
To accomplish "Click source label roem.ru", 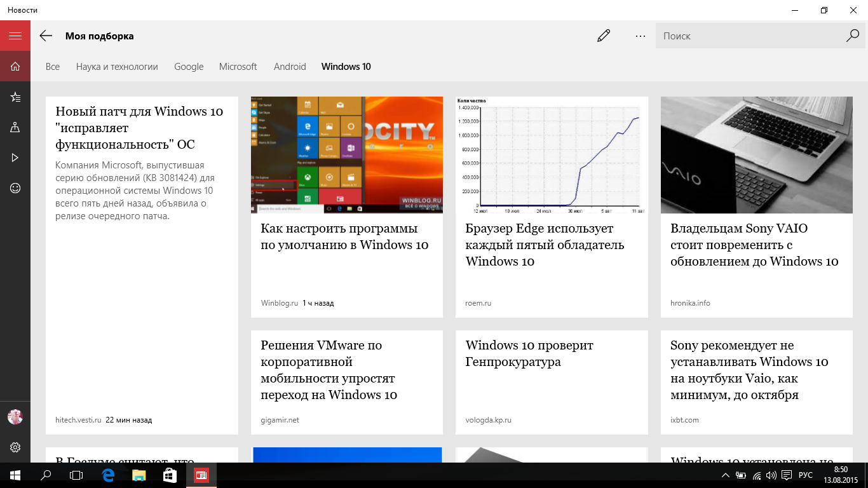I will tap(478, 303).
